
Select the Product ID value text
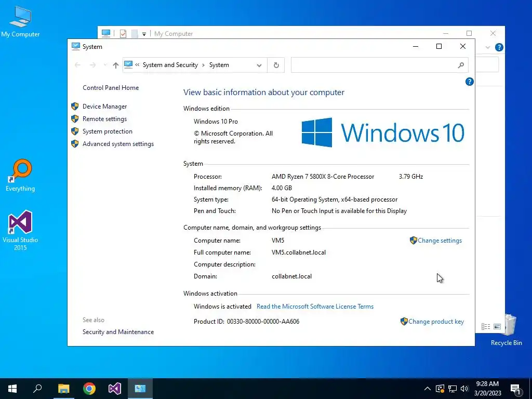click(263, 322)
